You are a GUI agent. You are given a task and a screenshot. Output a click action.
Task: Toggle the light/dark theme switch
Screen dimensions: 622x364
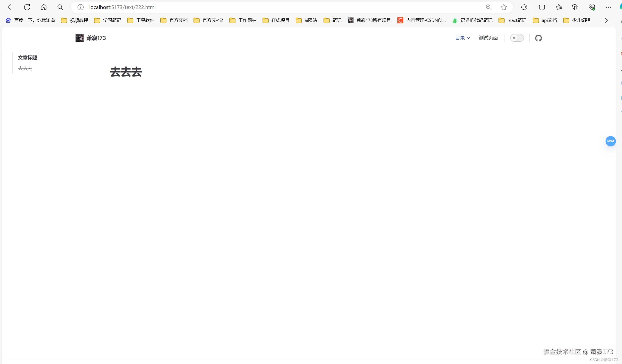coord(517,38)
